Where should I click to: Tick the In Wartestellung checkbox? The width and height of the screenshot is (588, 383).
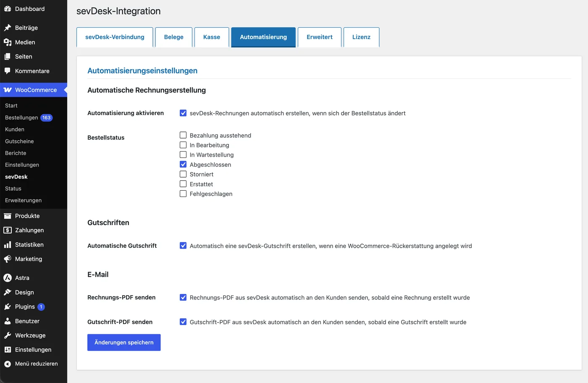(x=183, y=155)
